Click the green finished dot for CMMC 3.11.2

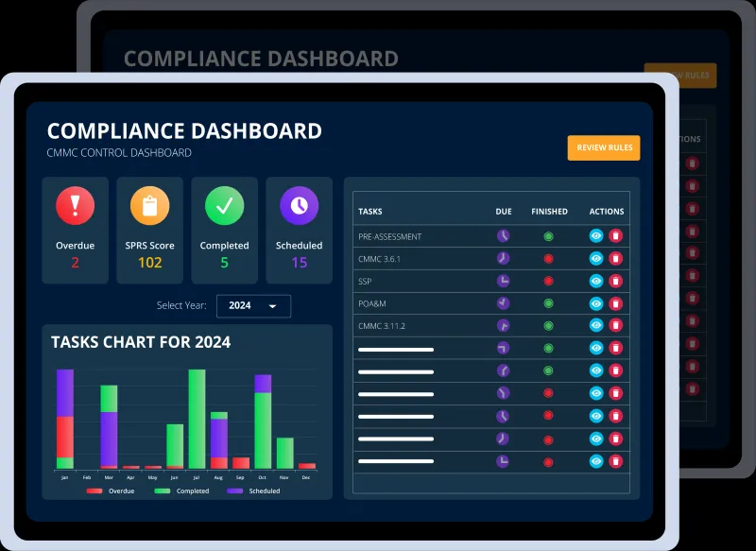(548, 326)
